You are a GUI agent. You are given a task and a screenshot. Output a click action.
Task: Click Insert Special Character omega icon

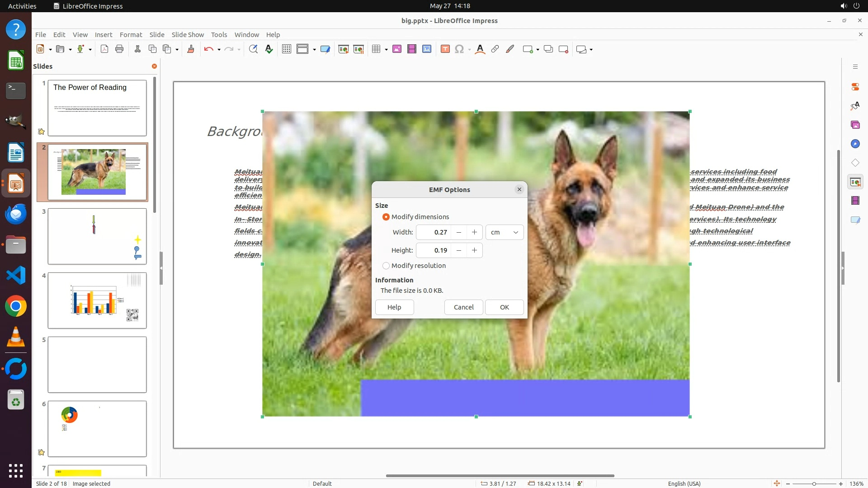point(459,49)
